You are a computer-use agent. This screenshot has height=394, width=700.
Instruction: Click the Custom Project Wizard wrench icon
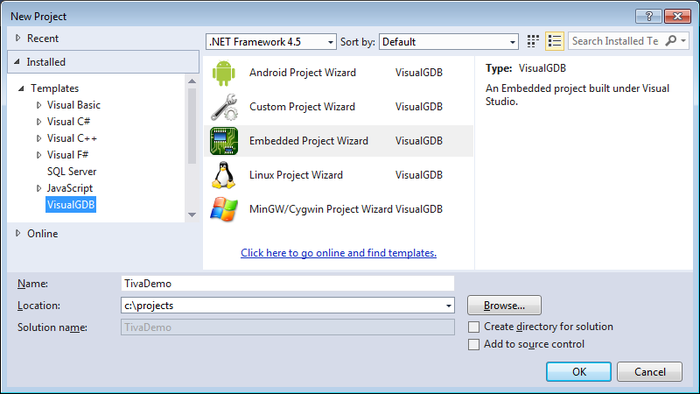224,107
